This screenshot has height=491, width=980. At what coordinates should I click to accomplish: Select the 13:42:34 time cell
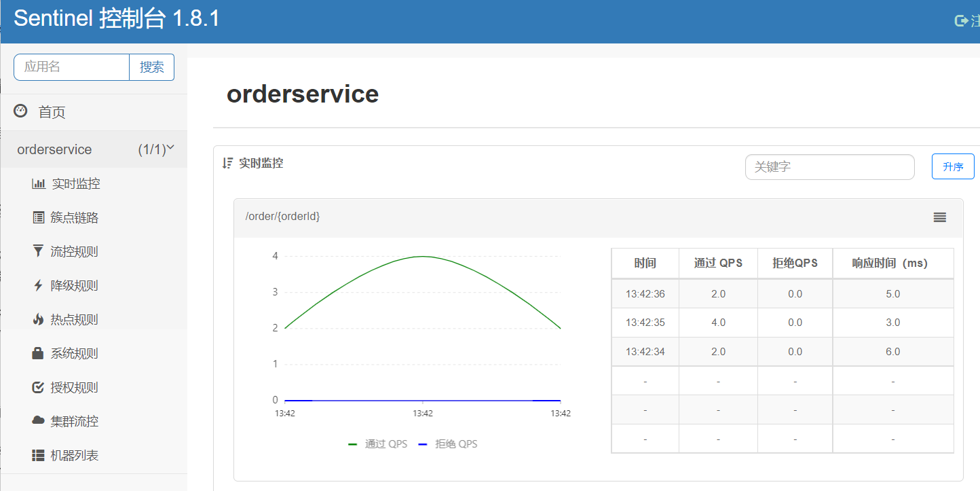click(645, 352)
